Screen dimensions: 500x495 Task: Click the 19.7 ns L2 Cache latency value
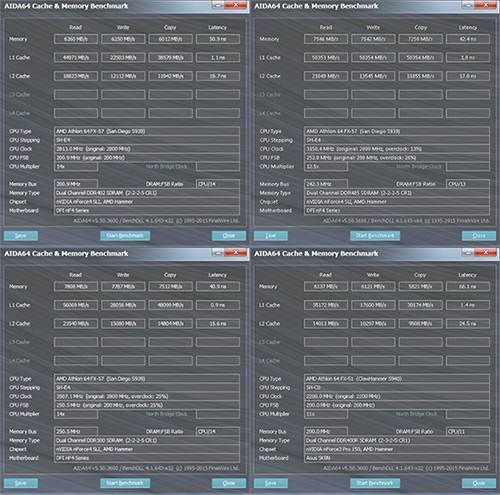[x=218, y=76]
